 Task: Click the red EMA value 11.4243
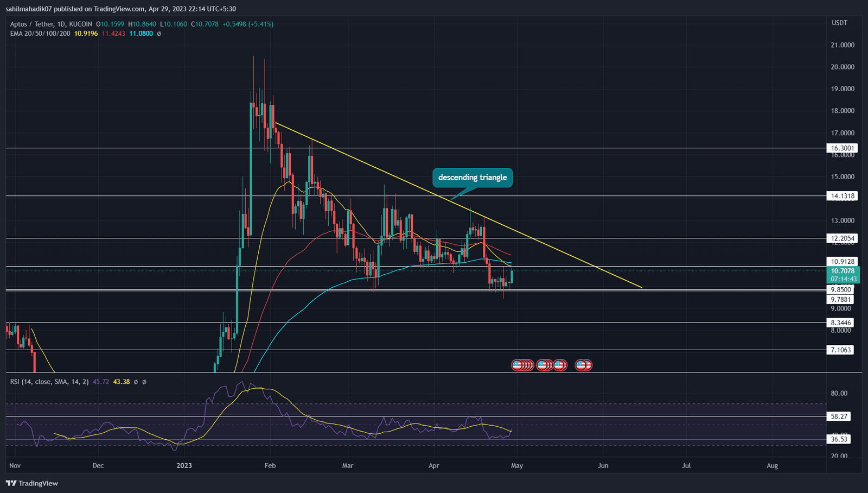pyautogui.click(x=113, y=34)
